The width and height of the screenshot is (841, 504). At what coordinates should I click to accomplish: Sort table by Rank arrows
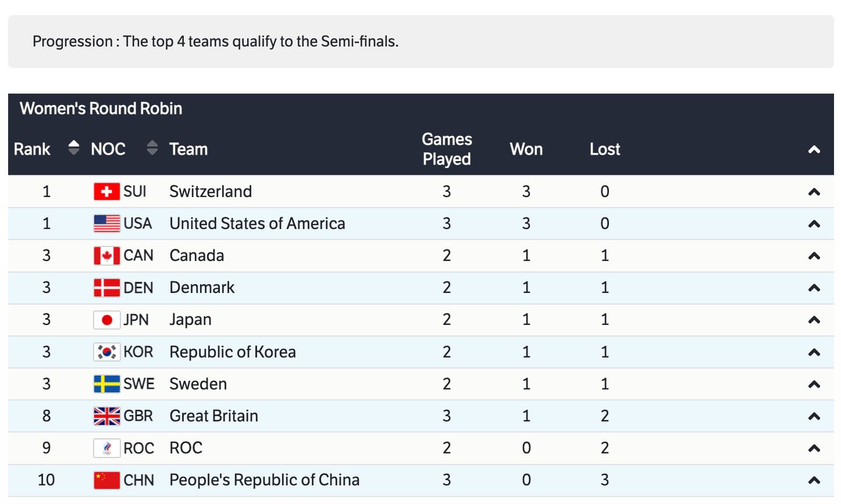click(73, 148)
